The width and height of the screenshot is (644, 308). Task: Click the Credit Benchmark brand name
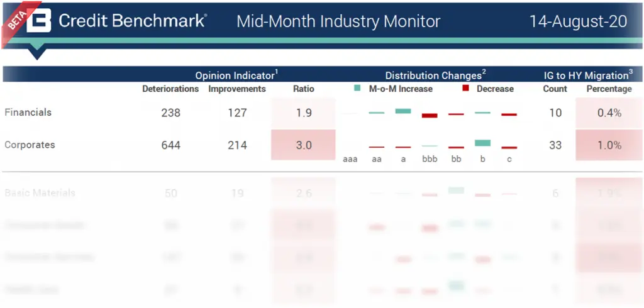tap(132, 21)
